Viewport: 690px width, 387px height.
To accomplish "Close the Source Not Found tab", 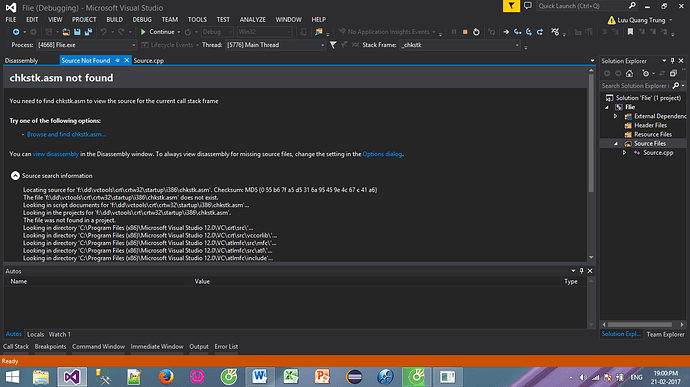I will click(x=127, y=60).
